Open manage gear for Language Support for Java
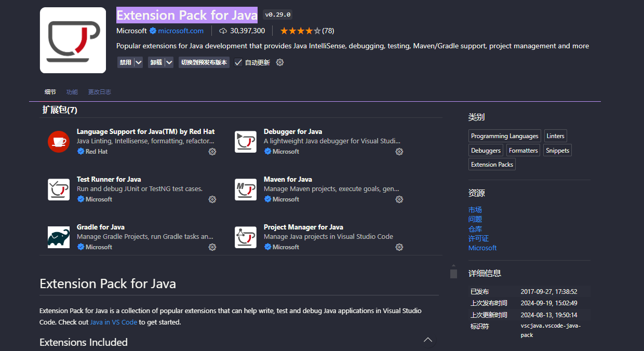The height and width of the screenshot is (351, 644). pos(212,152)
